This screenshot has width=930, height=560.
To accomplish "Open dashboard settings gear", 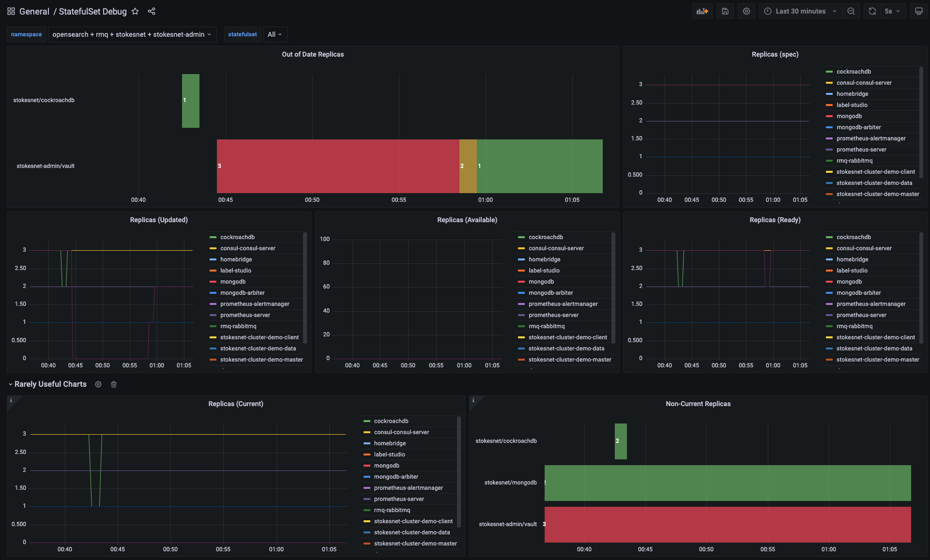I will [746, 11].
